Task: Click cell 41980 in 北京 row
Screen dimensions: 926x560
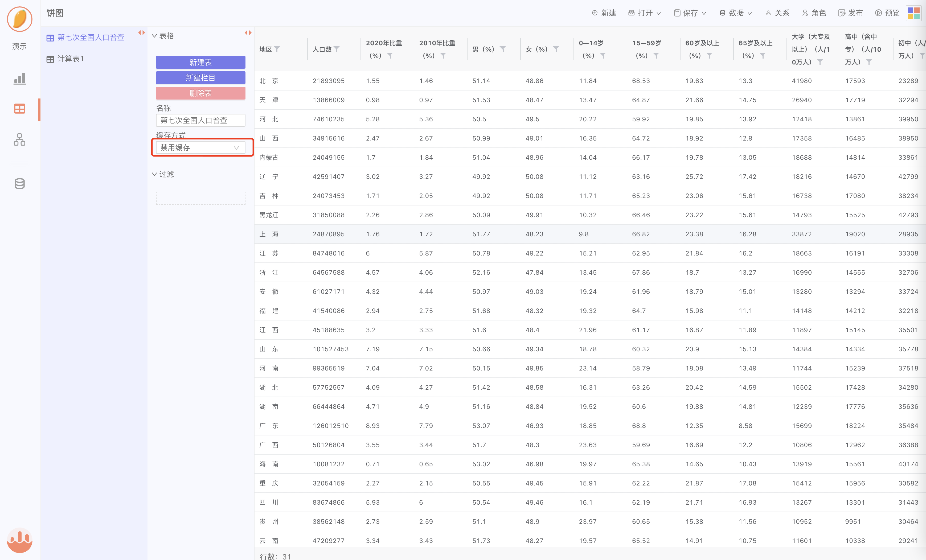Action: point(802,81)
